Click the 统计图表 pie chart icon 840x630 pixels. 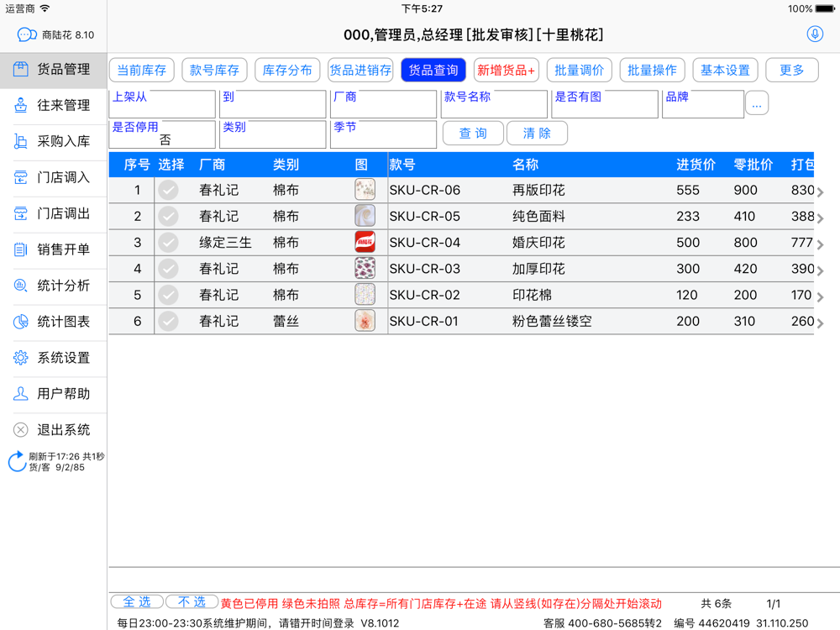(20, 322)
